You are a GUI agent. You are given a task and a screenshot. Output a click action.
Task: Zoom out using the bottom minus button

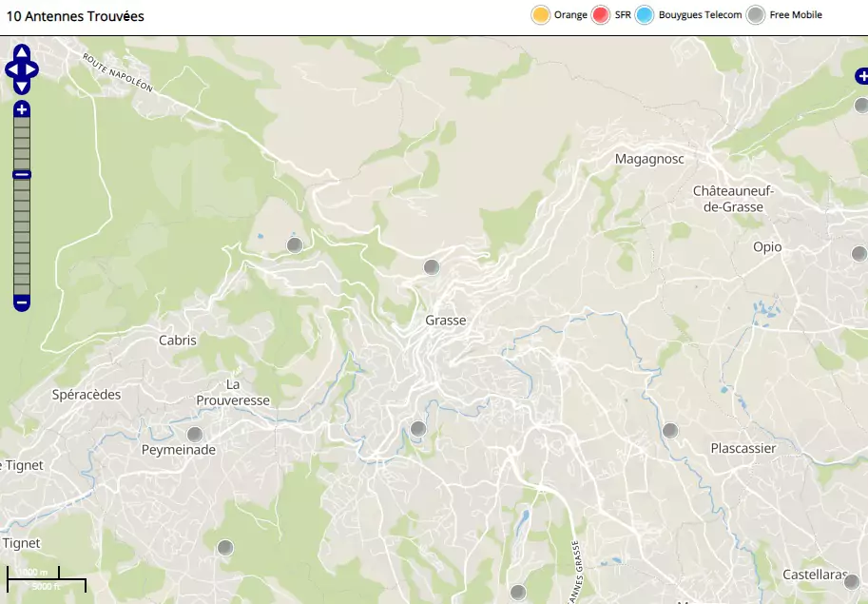pyautogui.click(x=22, y=302)
